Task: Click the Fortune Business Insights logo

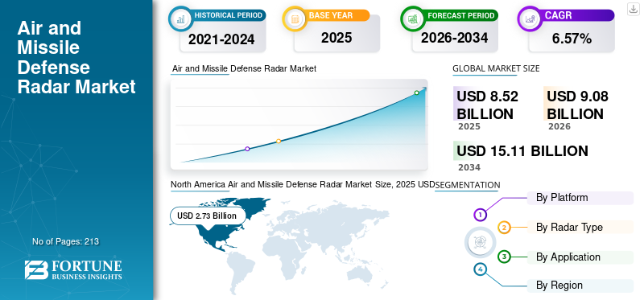Action: click(x=73, y=269)
